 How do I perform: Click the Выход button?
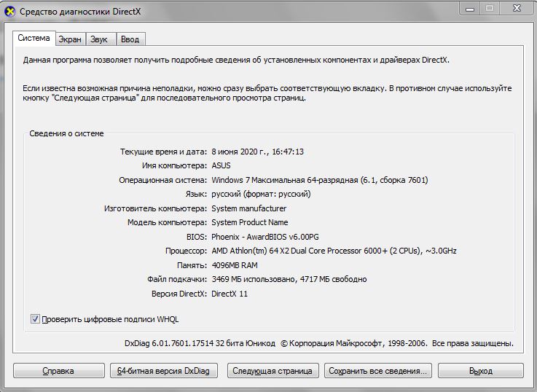coord(480,371)
